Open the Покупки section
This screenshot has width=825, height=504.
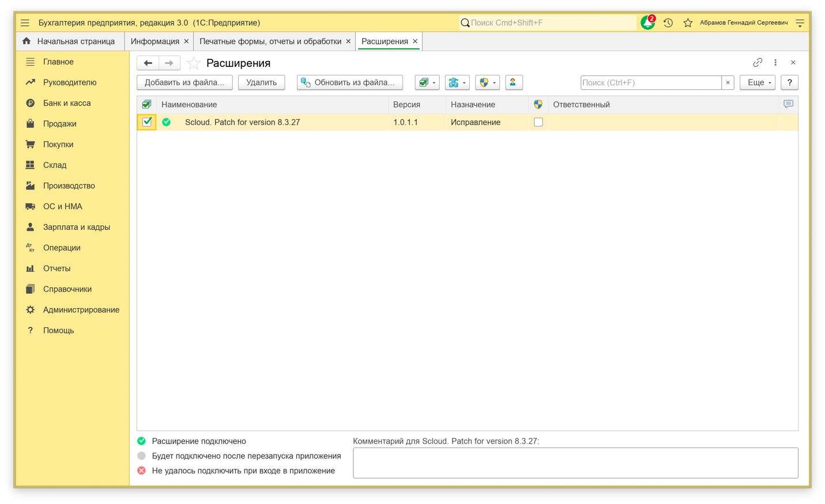pyautogui.click(x=58, y=145)
